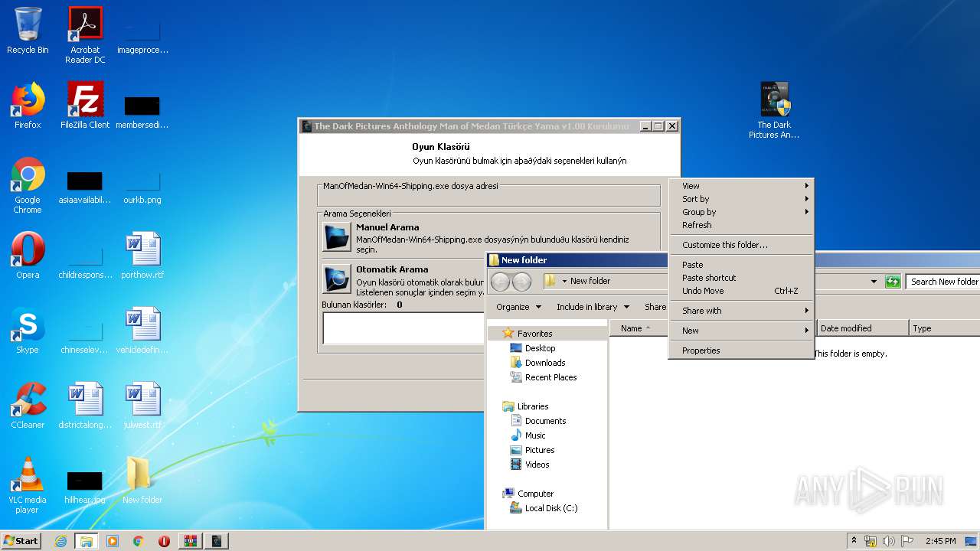Click the Manuel Arama folder icon
980x551 pixels.
click(x=337, y=237)
